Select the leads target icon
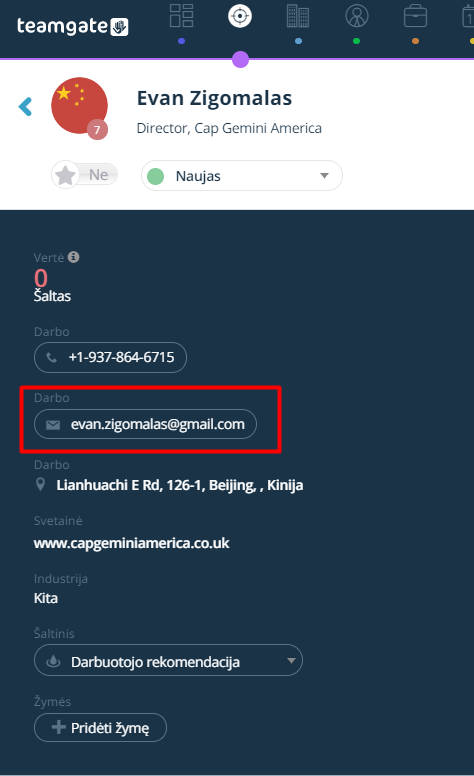Screen dimensions: 474x776 tap(240, 16)
